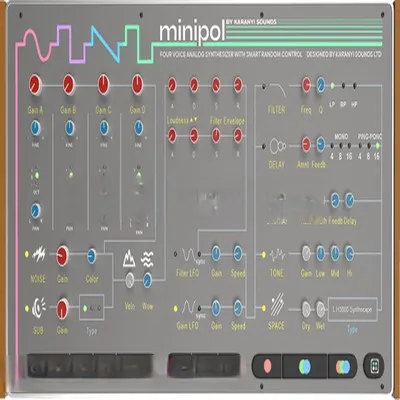Click the FILTER curve icon
400x400 pixels.
click(x=278, y=90)
